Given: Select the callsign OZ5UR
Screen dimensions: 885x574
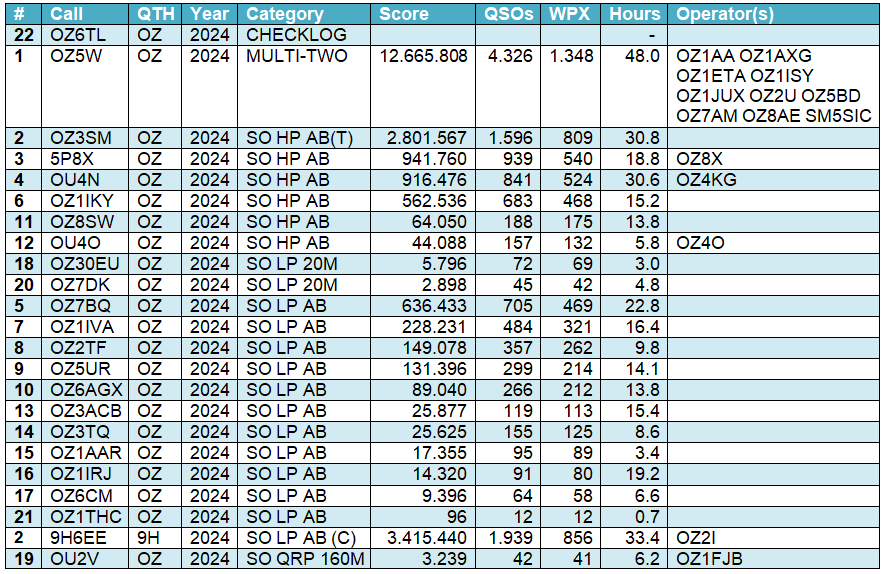Looking at the screenshot, I should (x=80, y=369).
